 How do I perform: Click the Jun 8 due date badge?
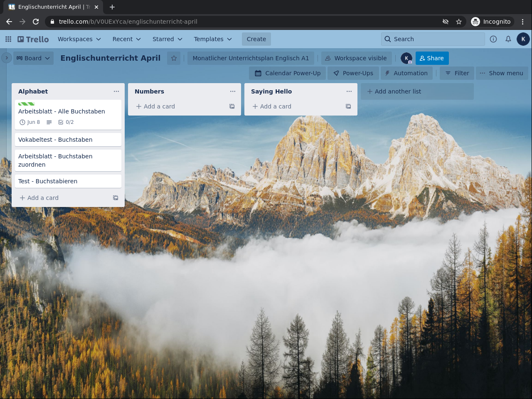[x=30, y=122]
